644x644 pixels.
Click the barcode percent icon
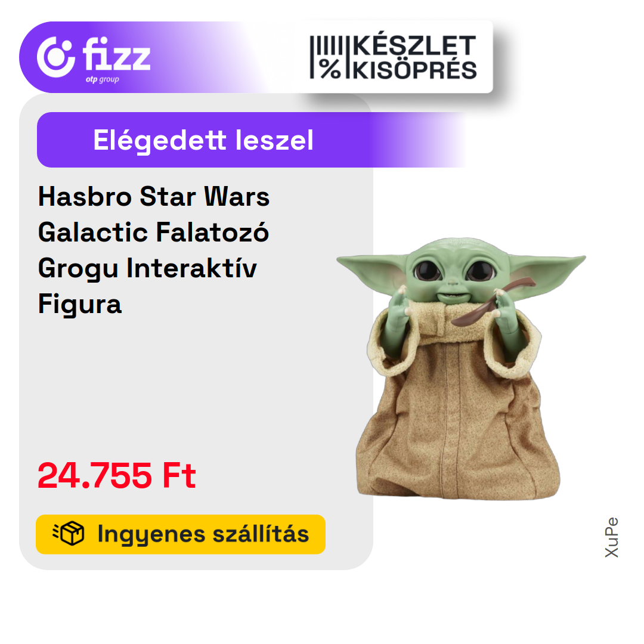tap(327, 57)
